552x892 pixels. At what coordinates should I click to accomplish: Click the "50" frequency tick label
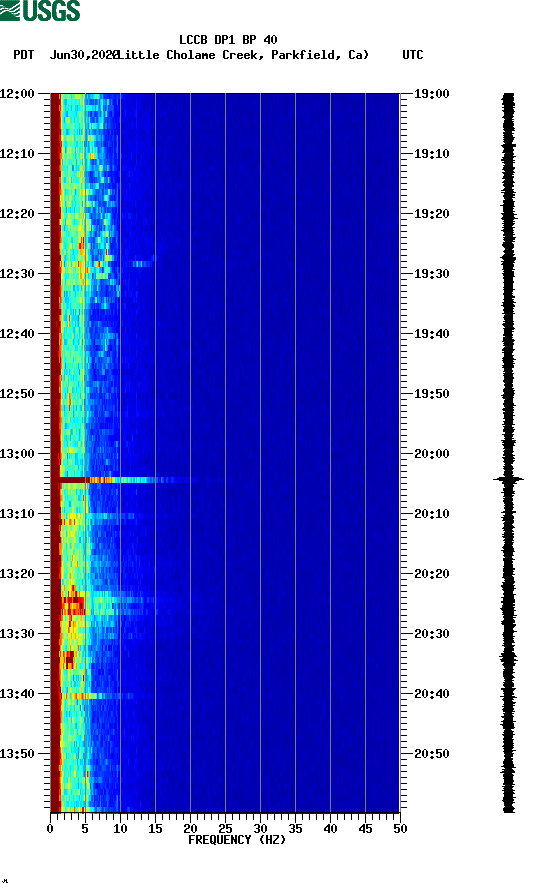click(x=400, y=829)
